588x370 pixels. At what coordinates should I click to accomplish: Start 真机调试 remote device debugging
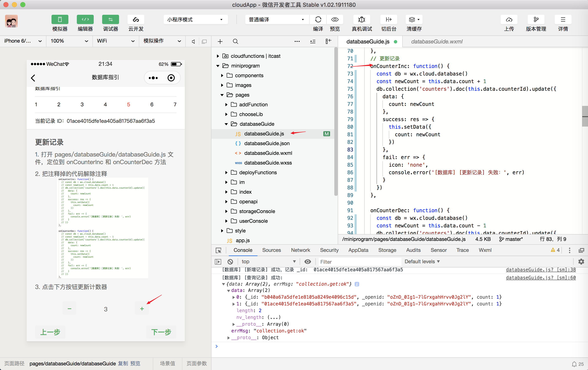tap(362, 20)
